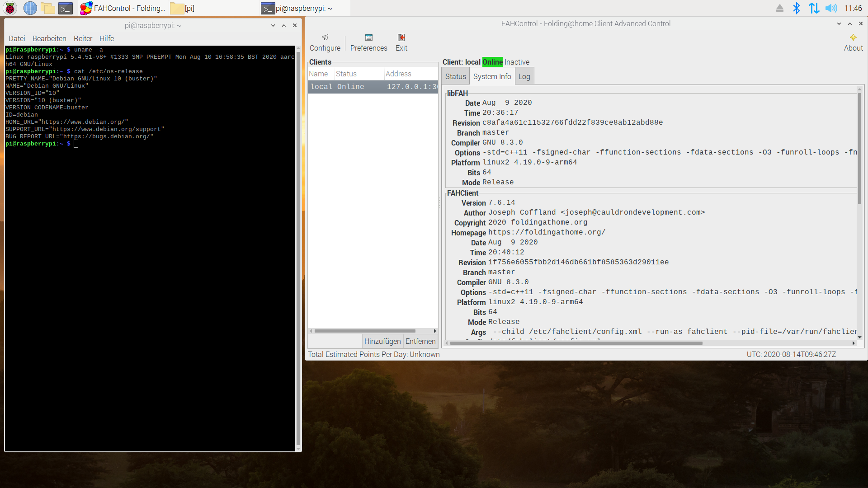
Task: Switch to the Status tab
Action: tap(455, 76)
